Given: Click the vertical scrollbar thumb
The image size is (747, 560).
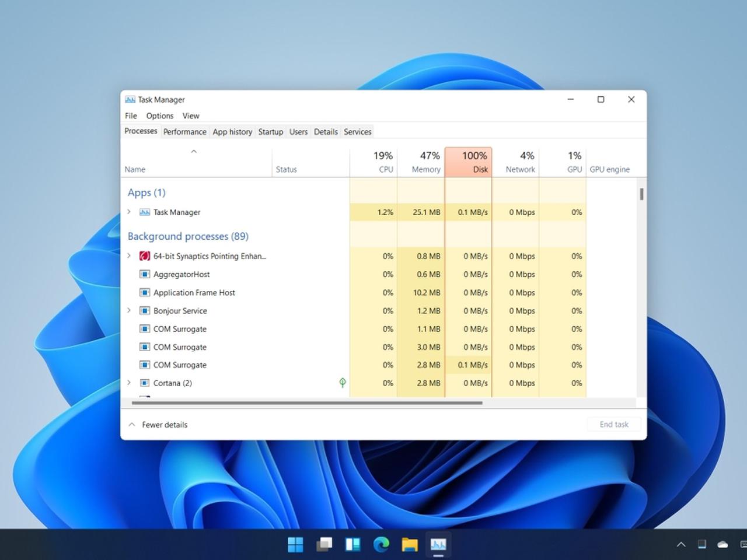Looking at the screenshot, I should click(x=641, y=194).
